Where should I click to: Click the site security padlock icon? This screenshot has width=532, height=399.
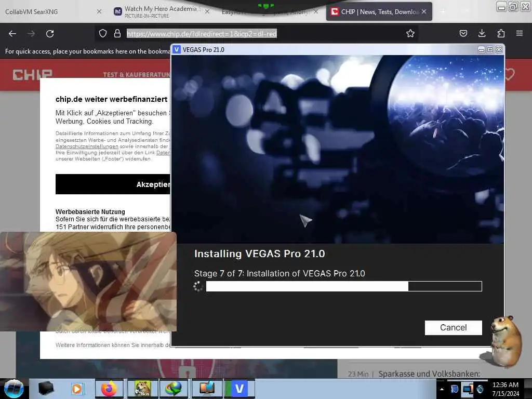117,33
